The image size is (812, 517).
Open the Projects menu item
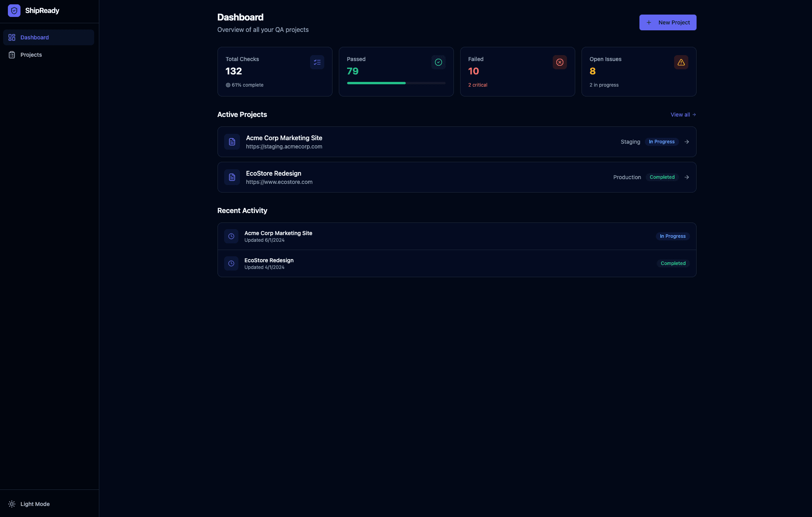48,55
